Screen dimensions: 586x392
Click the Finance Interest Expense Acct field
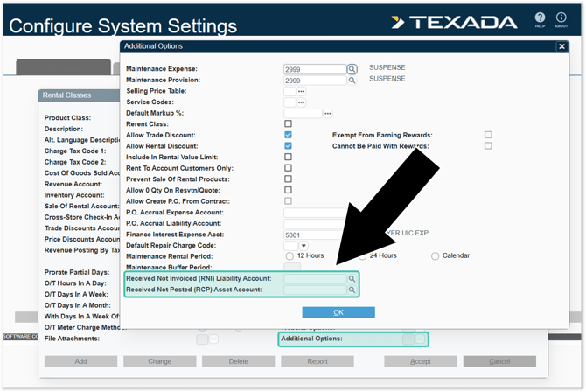pos(315,234)
